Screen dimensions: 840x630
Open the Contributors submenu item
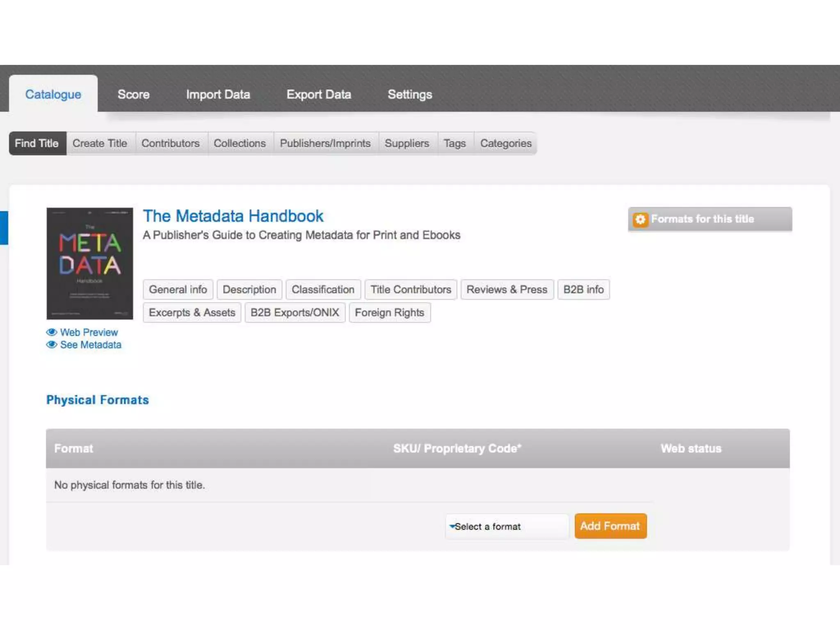(170, 144)
